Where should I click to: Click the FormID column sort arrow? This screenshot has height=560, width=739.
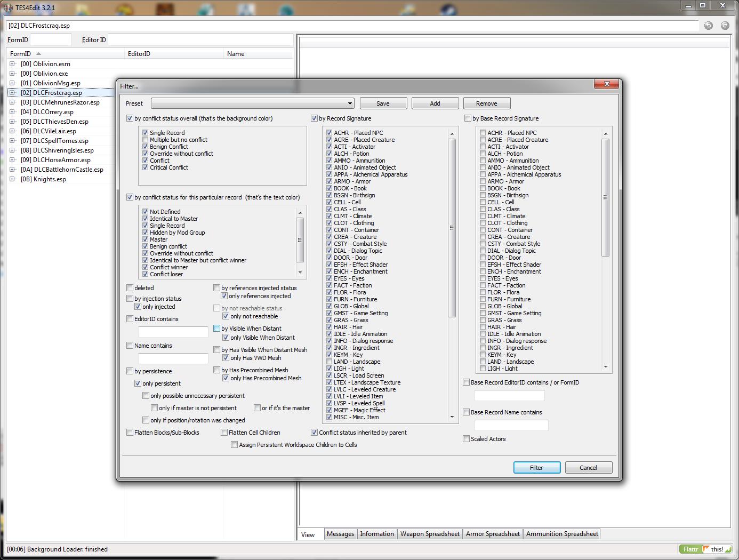click(x=38, y=54)
